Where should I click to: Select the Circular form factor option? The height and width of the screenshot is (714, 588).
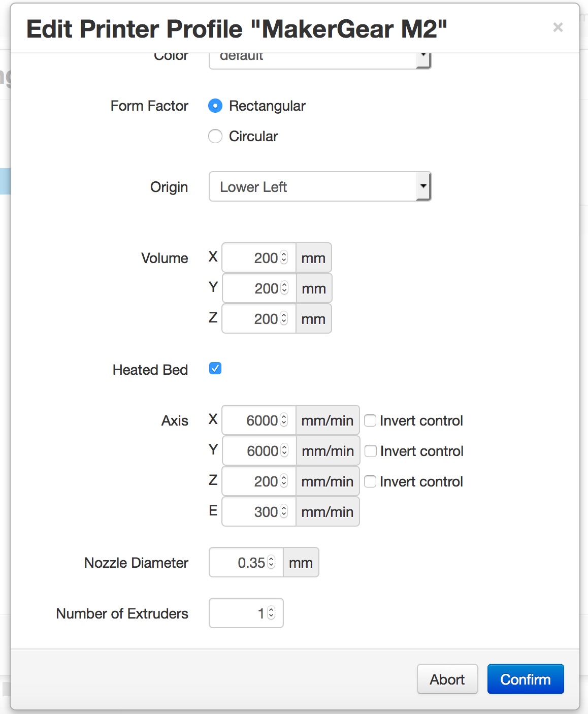coord(215,136)
